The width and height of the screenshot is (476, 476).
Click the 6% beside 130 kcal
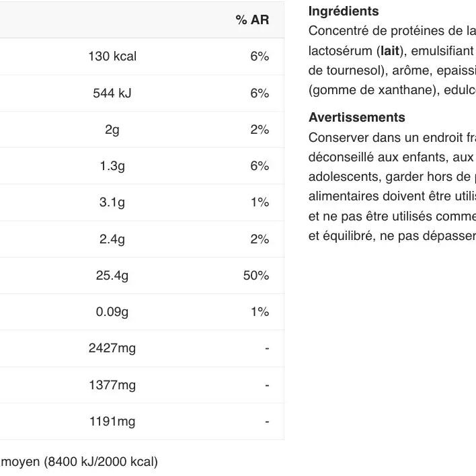pyautogui.click(x=260, y=56)
